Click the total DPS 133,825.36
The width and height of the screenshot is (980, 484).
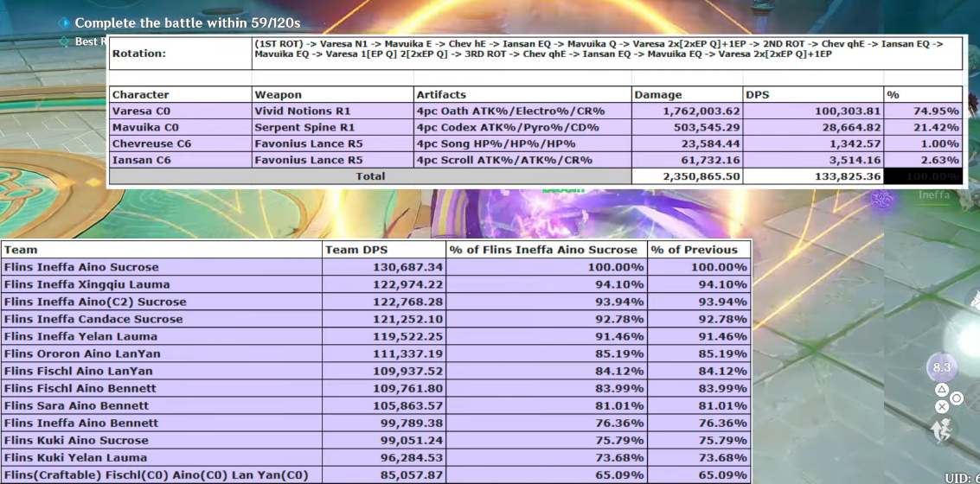click(814, 176)
